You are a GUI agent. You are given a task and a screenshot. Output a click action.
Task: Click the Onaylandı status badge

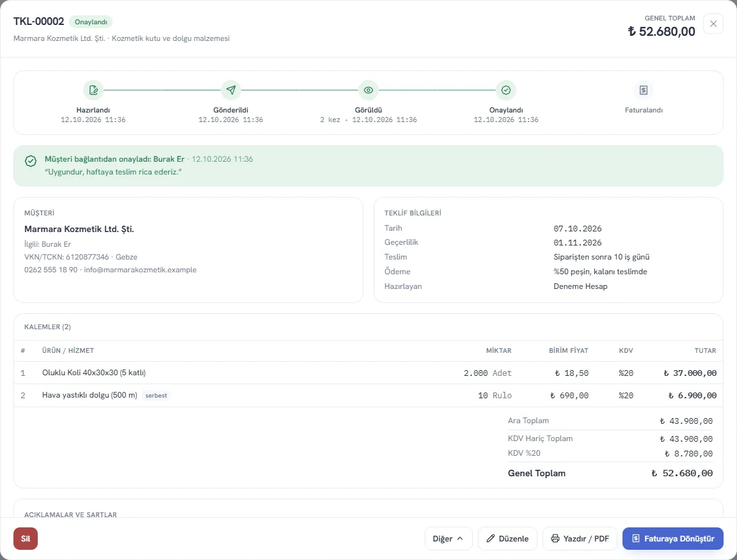(x=91, y=22)
